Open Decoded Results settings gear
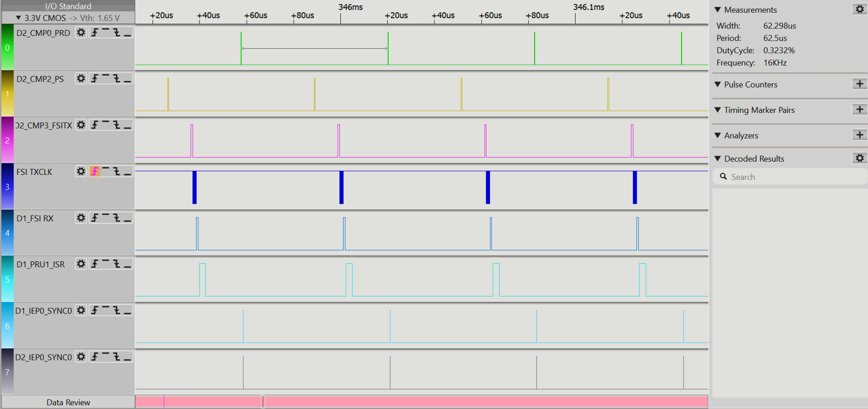Viewport: 868px width, 409px height. pos(859,158)
